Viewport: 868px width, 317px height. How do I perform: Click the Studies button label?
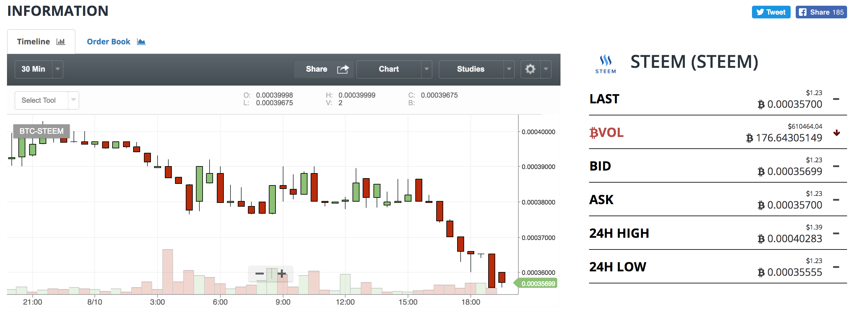tap(471, 69)
